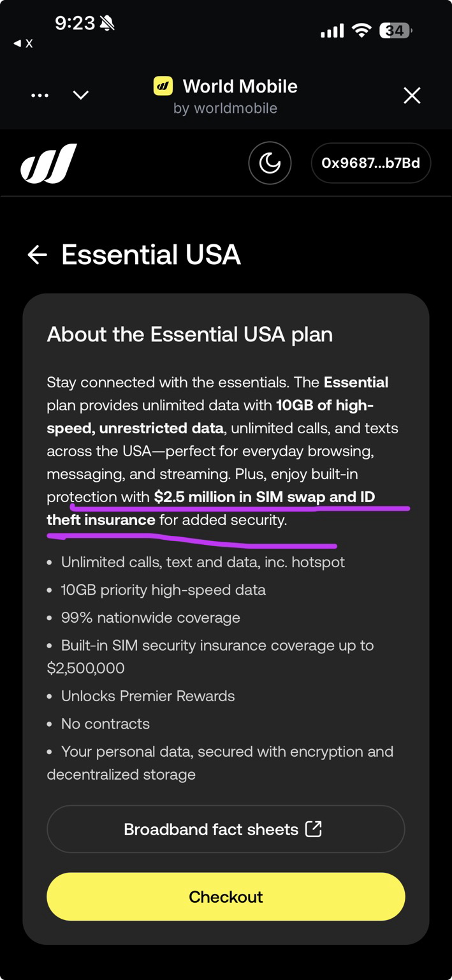
Task: Tap the 'by worldmobile' subtitle
Action: (x=225, y=108)
